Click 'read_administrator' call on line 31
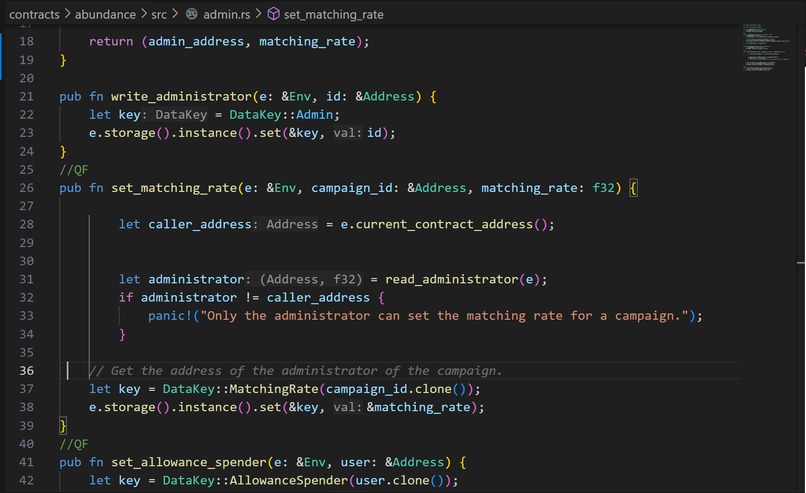806x493 pixels. pyautogui.click(x=452, y=279)
